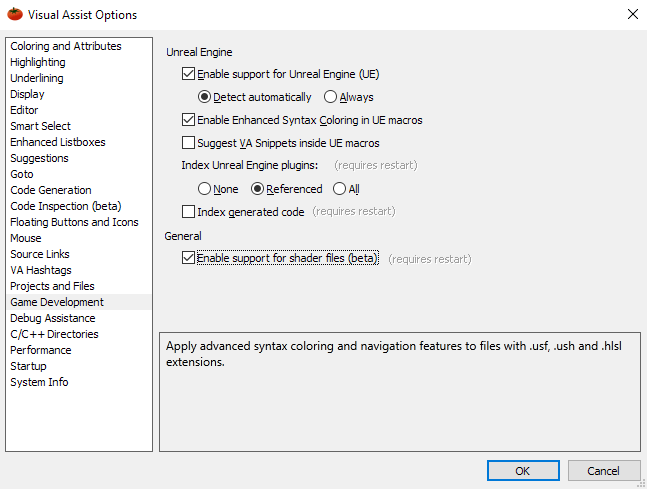Toggle Enable support for Unreal Engine checkbox
The height and width of the screenshot is (489, 647).
[188, 74]
